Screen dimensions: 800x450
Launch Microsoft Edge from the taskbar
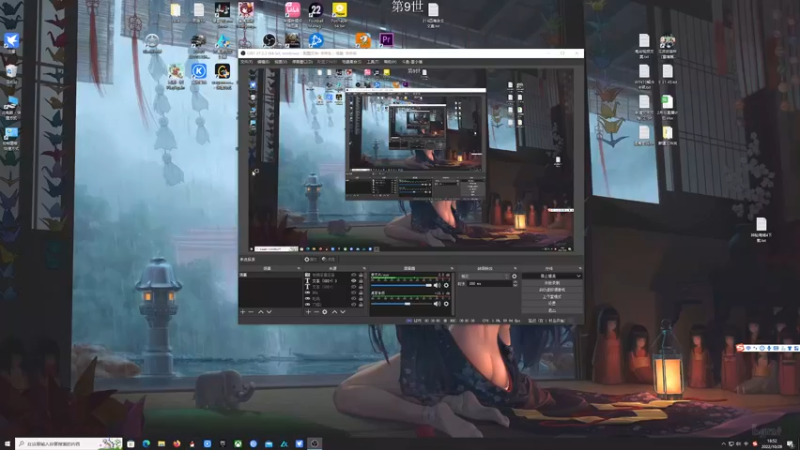[x=146, y=443]
